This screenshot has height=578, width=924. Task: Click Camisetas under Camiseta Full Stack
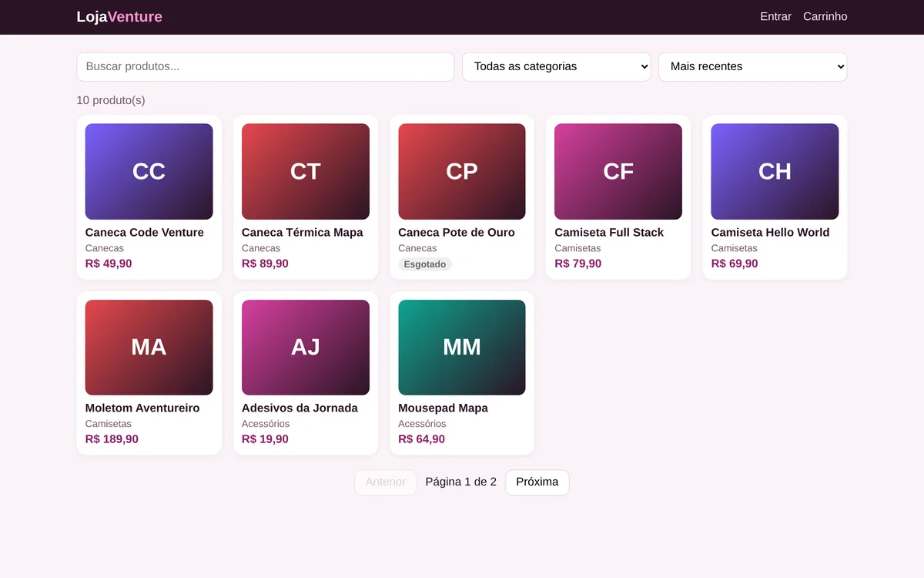click(x=577, y=248)
